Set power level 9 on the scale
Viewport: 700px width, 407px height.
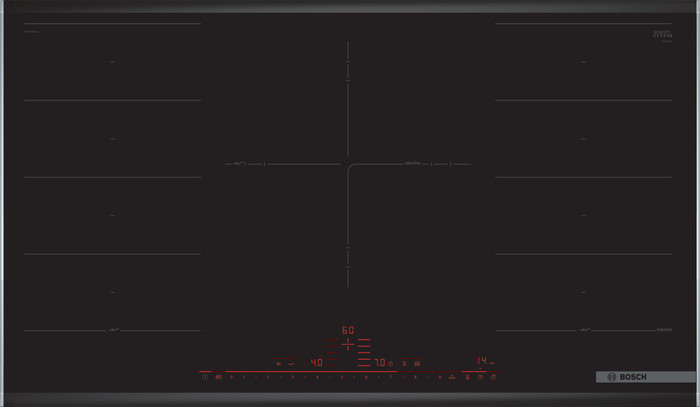(440, 377)
